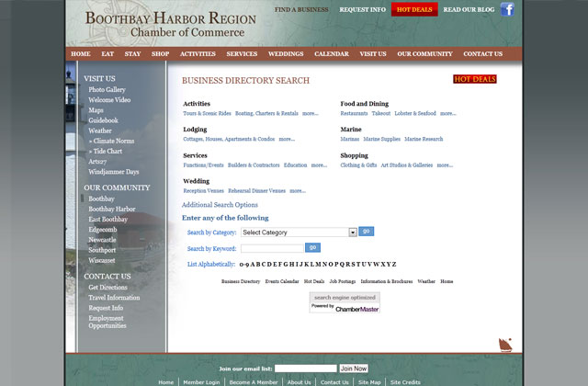Viewport: 588px width, 386px height.
Task: Open the EAT navigation item
Action: click(107, 53)
